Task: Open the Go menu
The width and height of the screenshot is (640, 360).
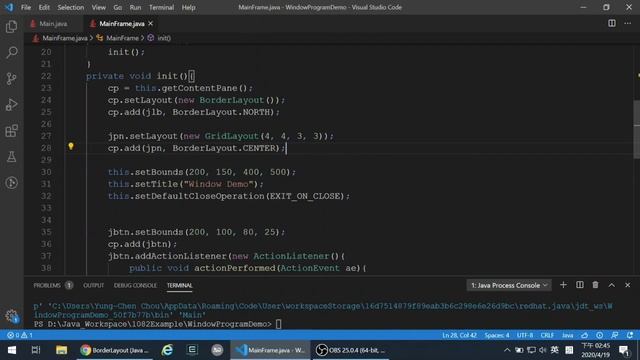Action: (118, 7)
